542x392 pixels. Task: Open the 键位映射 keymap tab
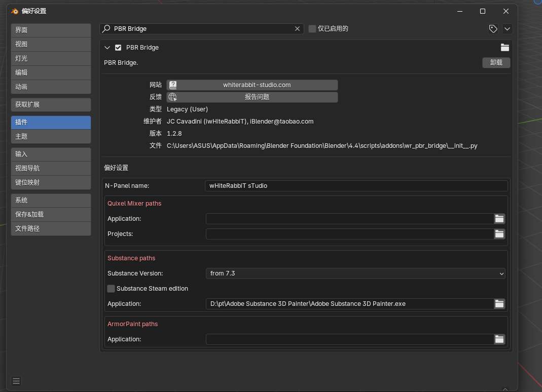point(51,182)
